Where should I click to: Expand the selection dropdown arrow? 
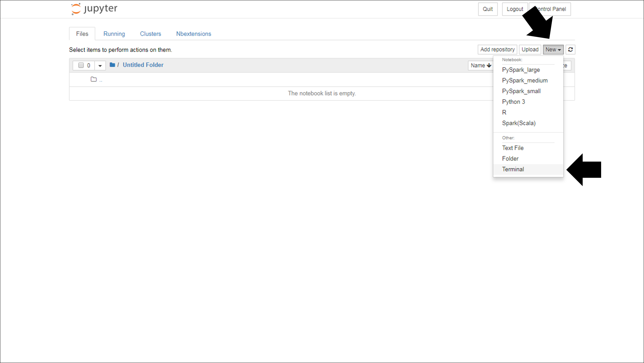click(x=100, y=66)
